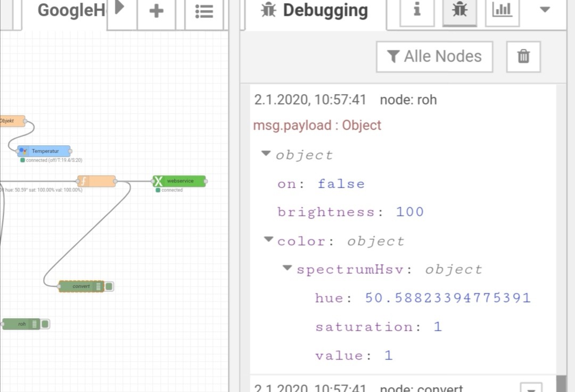Viewport: 575px width, 392px height.
Task: Select the roh debug node
Action: pos(21,324)
